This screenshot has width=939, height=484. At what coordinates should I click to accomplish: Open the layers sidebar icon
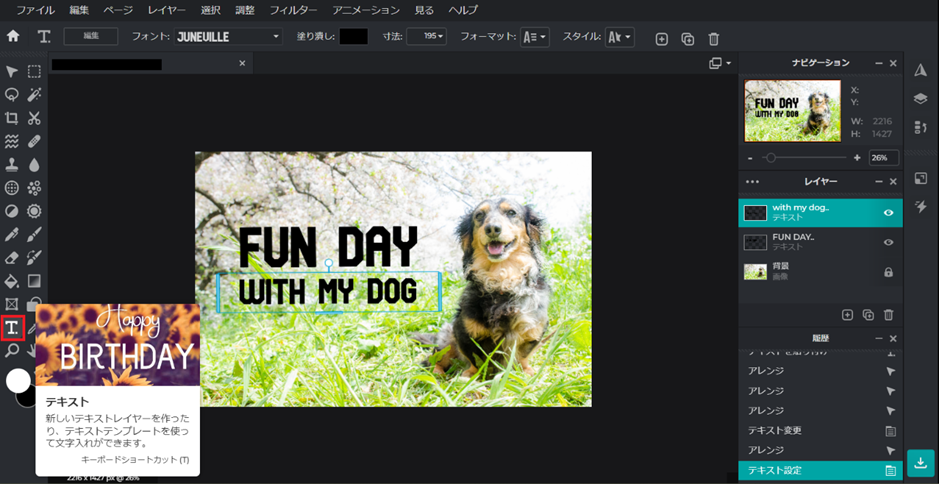pyautogui.click(x=920, y=99)
